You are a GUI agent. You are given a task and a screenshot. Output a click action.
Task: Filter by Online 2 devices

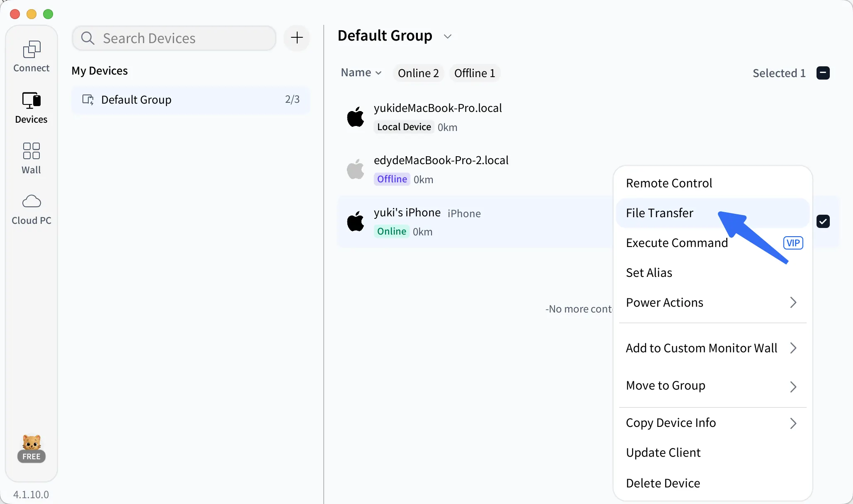tap(418, 73)
